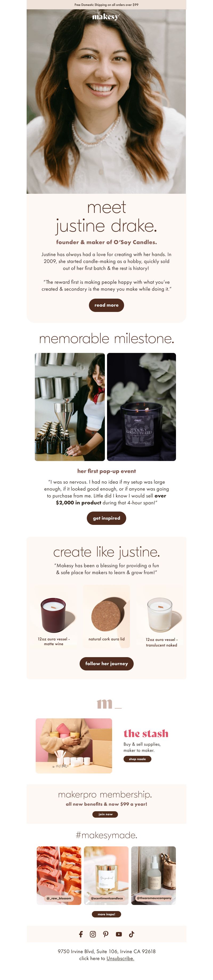The image size is (213, 980).
Task: Open the YouTube social icon
Action: tap(119, 934)
